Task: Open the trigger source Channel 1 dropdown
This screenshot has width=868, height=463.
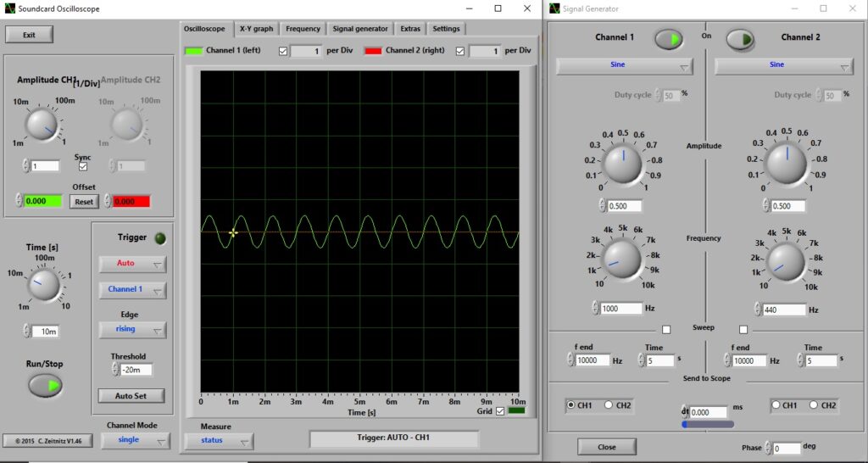Action: pyautogui.click(x=132, y=290)
